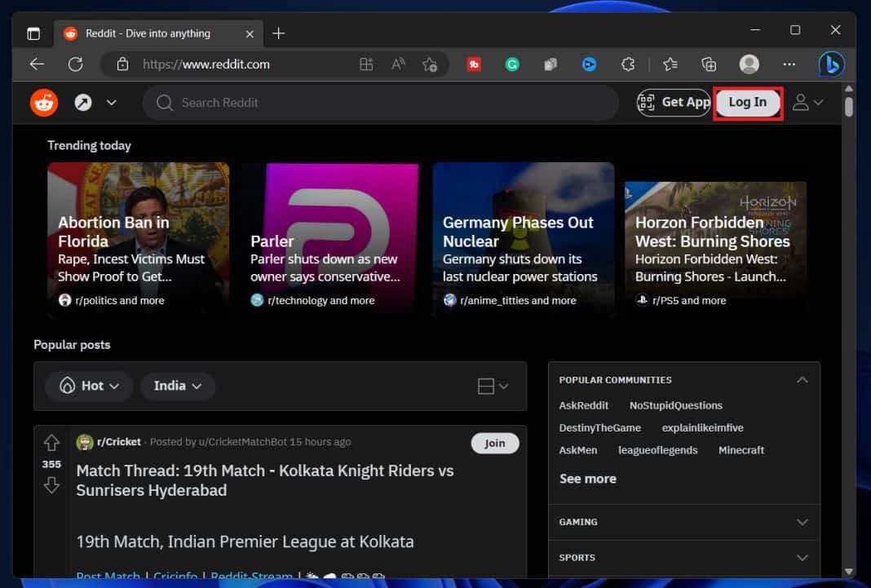
Task: Collapse the Popular Communities panel
Action: pyautogui.click(x=802, y=379)
